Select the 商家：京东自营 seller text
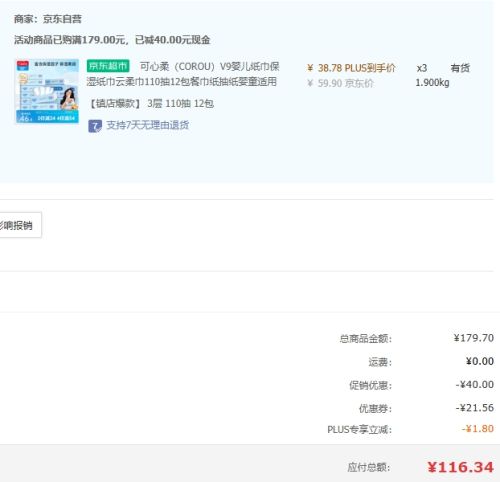Image resolution: width=500 pixels, height=482 pixels. (48, 19)
